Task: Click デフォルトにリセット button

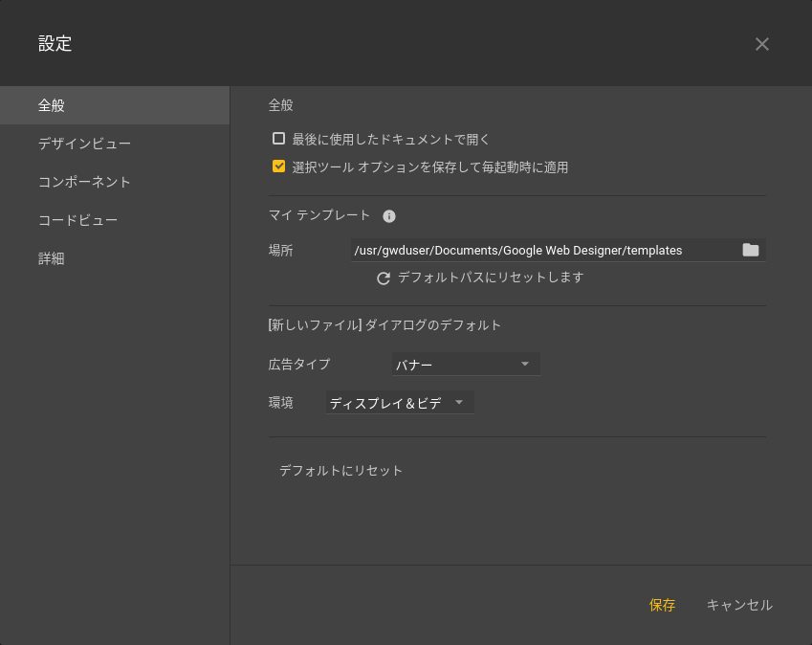Action: (x=340, y=471)
